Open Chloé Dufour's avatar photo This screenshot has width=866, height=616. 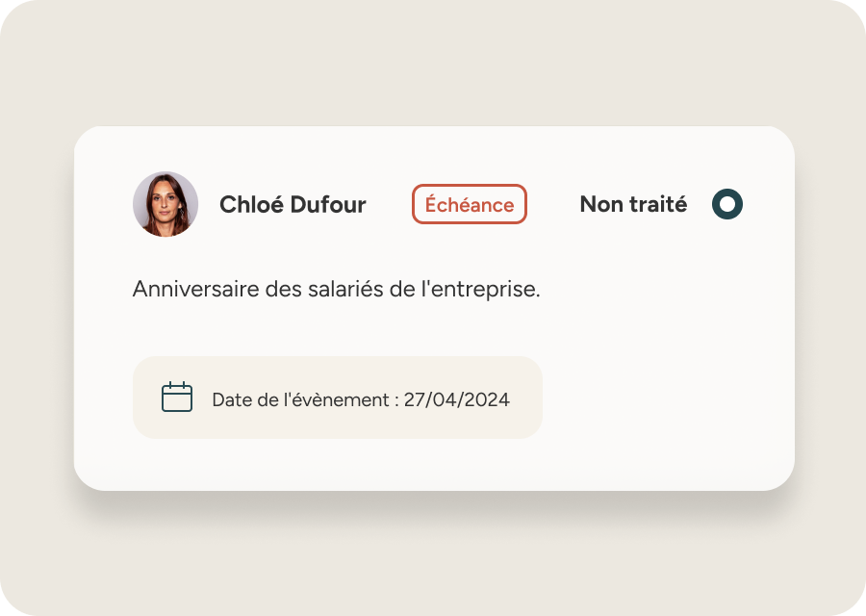coord(166,204)
